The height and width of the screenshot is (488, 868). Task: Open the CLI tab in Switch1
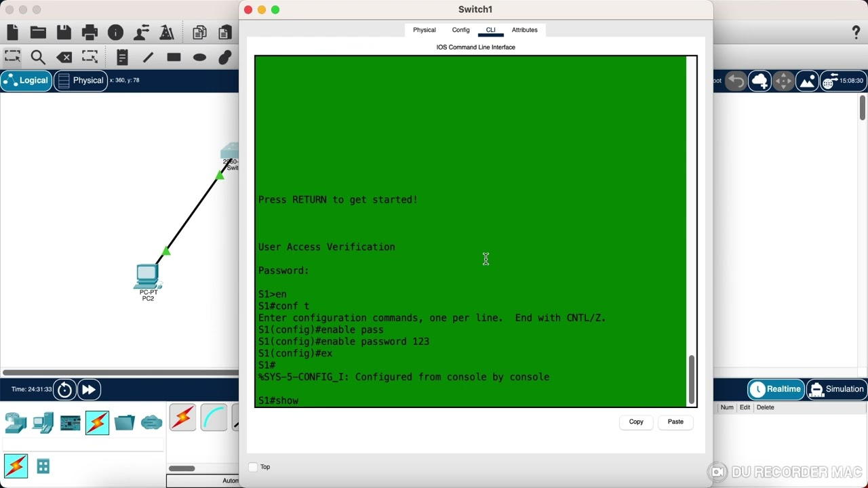(490, 30)
